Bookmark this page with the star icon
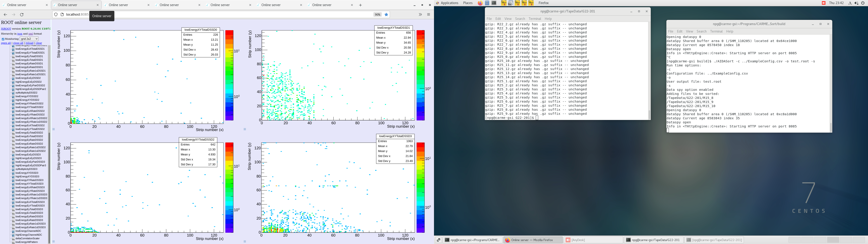 coord(387,14)
